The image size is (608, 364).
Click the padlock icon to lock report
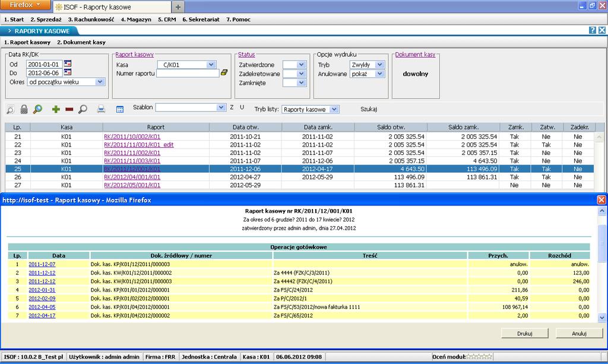tap(24, 109)
